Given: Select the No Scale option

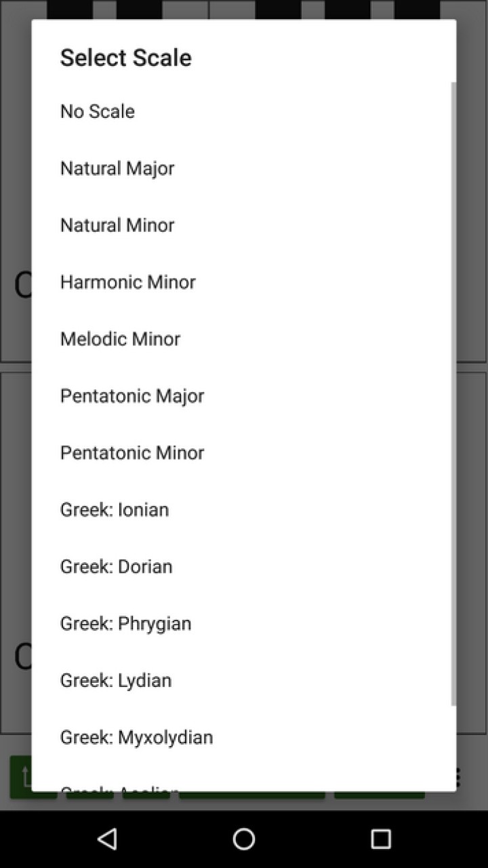Looking at the screenshot, I should tap(244, 111).
